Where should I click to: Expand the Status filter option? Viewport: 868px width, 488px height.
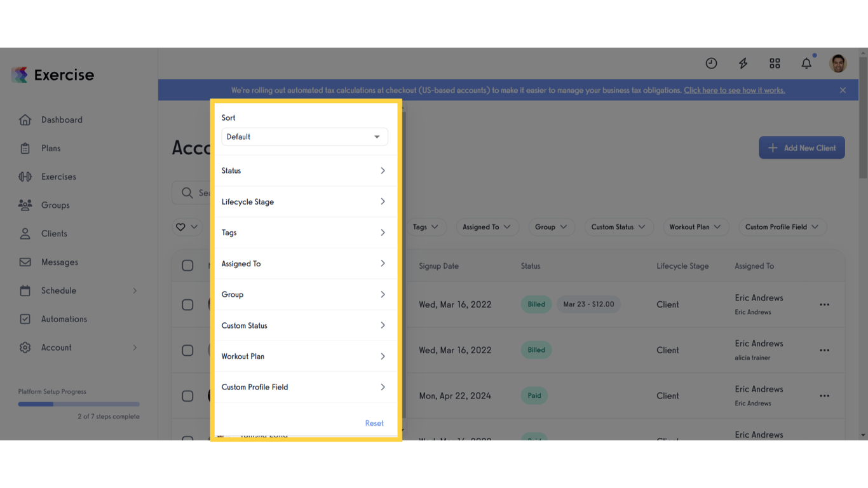coord(304,170)
